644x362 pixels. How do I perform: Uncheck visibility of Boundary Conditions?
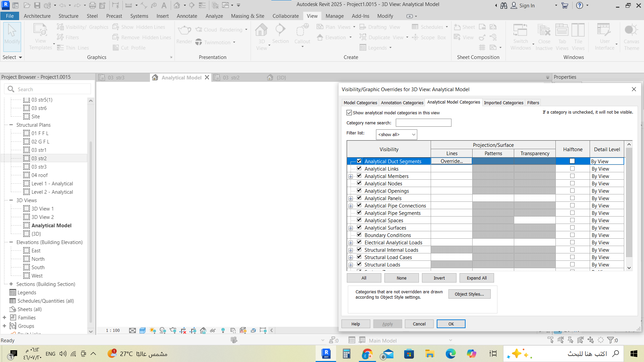click(x=359, y=235)
